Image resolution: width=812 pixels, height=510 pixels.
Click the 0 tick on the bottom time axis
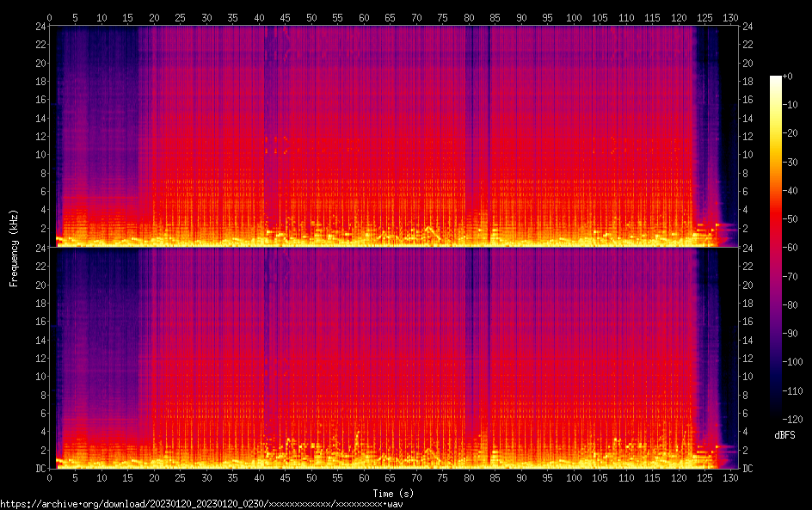50,478
